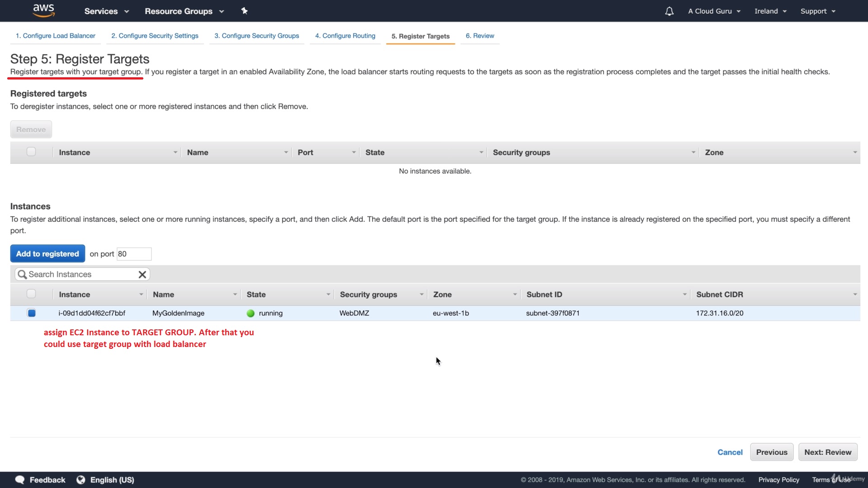
Task: Click the green running status indicator
Action: (250, 313)
